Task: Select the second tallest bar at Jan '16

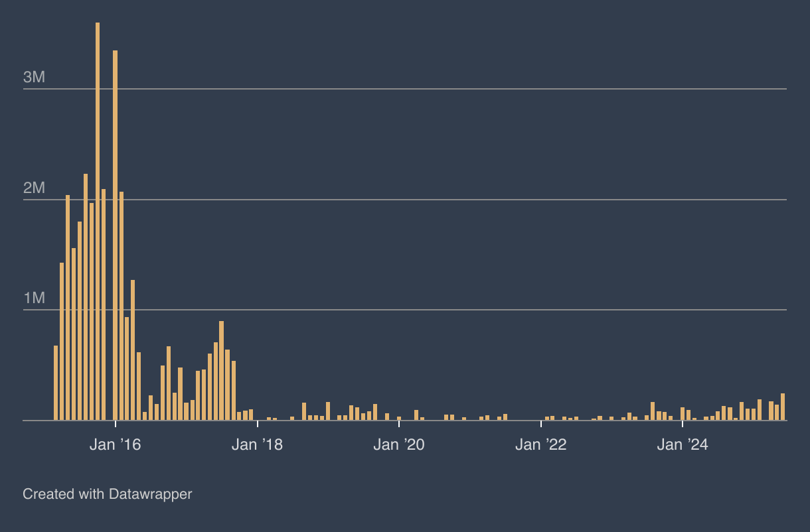Action: (x=115, y=235)
